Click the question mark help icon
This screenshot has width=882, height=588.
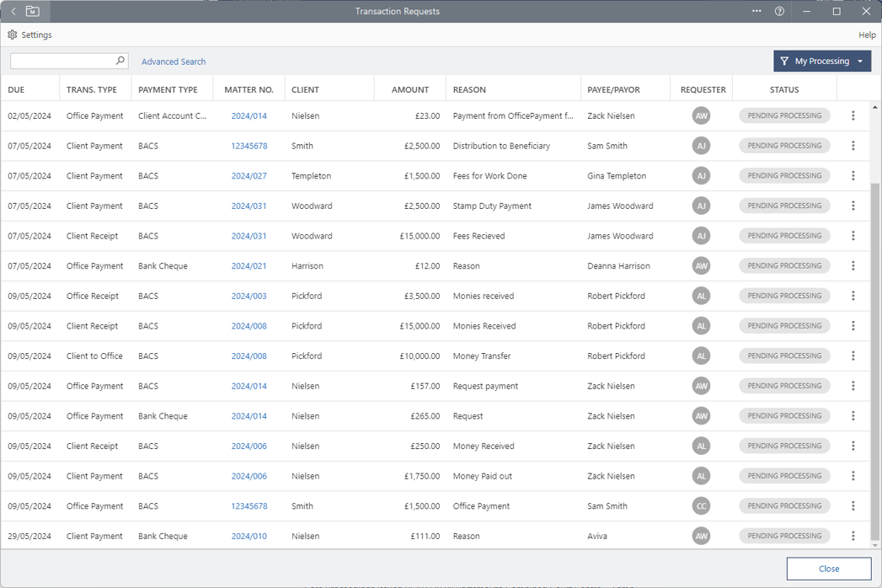[779, 12]
